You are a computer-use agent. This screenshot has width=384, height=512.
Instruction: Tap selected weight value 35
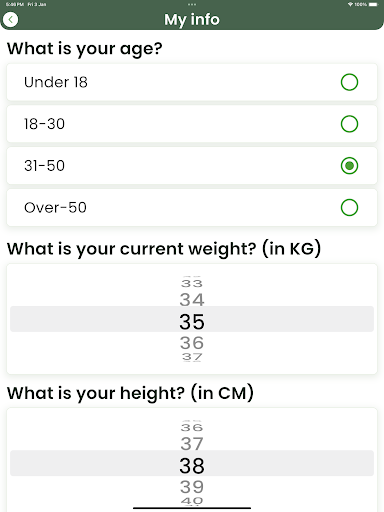(192, 322)
